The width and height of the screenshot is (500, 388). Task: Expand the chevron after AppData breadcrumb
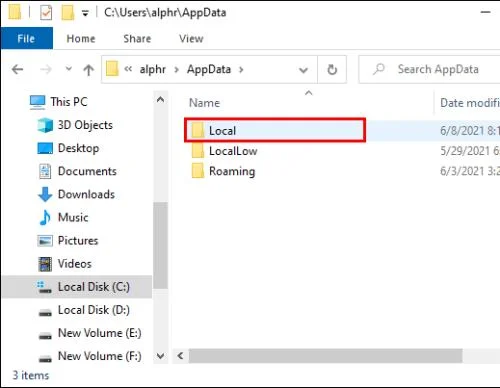(x=241, y=70)
